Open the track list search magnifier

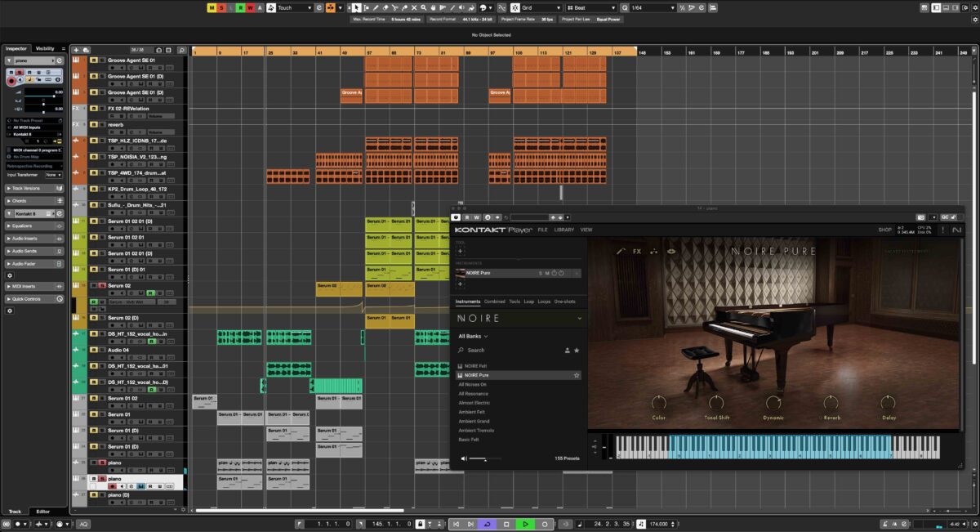(x=181, y=50)
